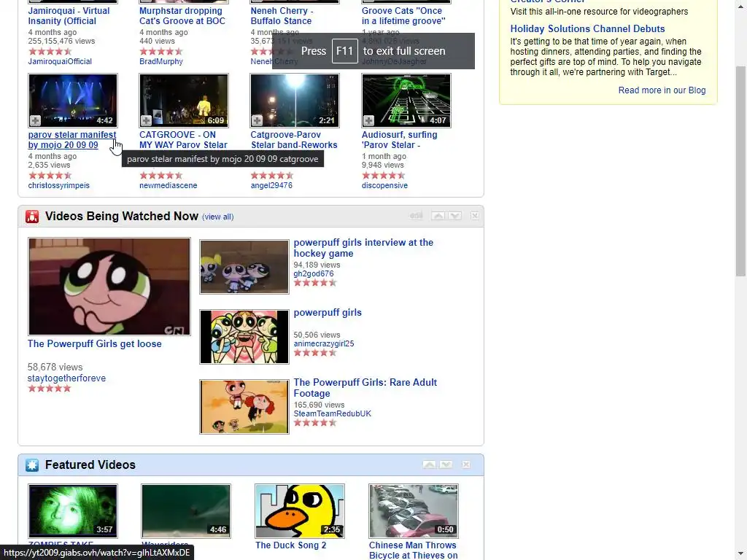Visit SteamTeamRedubUK channel
Viewport: 747px width, 560px height.
point(332,414)
